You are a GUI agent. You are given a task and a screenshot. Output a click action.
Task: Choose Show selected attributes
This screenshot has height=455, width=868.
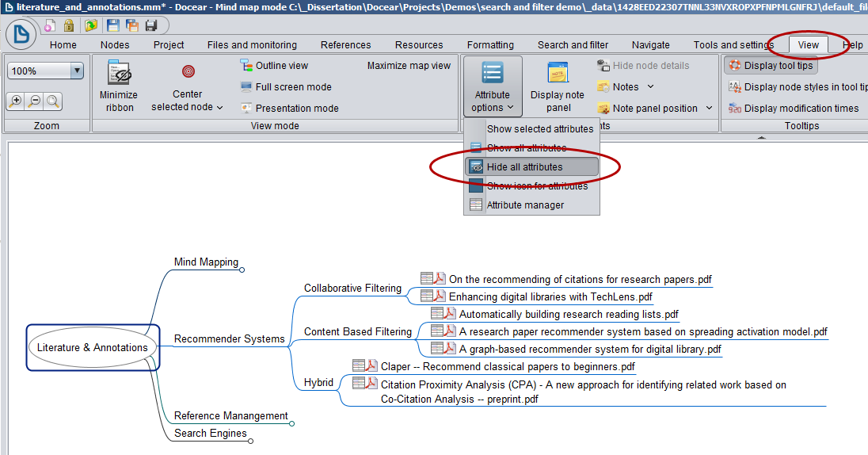click(531, 128)
